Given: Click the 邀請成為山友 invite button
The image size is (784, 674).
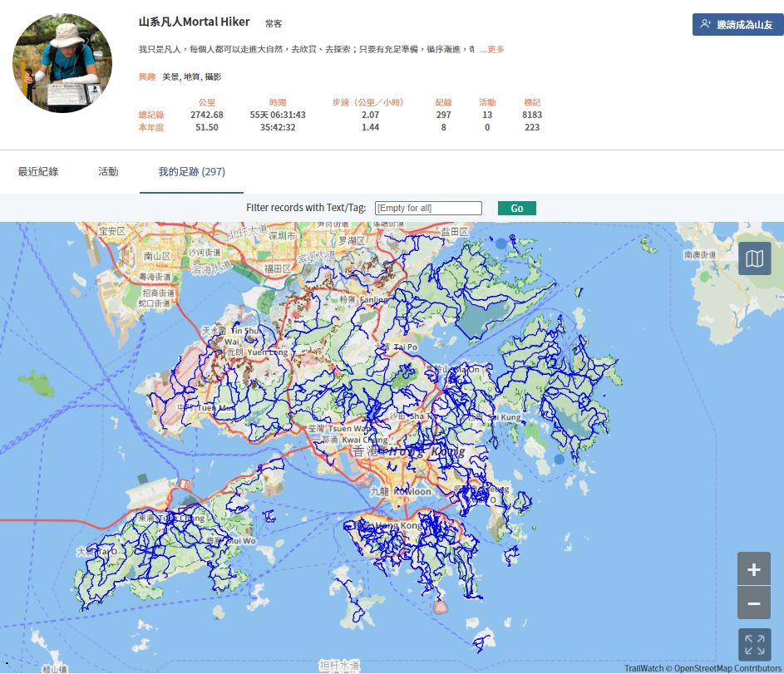Looking at the screenshot, I should pyautogui.click(x=737, y=24).
